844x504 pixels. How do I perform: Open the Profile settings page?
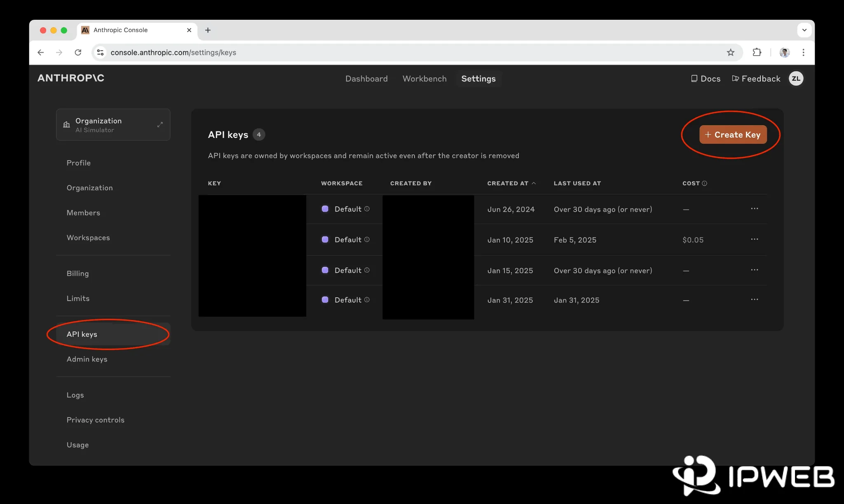click(x=79, y=163)
